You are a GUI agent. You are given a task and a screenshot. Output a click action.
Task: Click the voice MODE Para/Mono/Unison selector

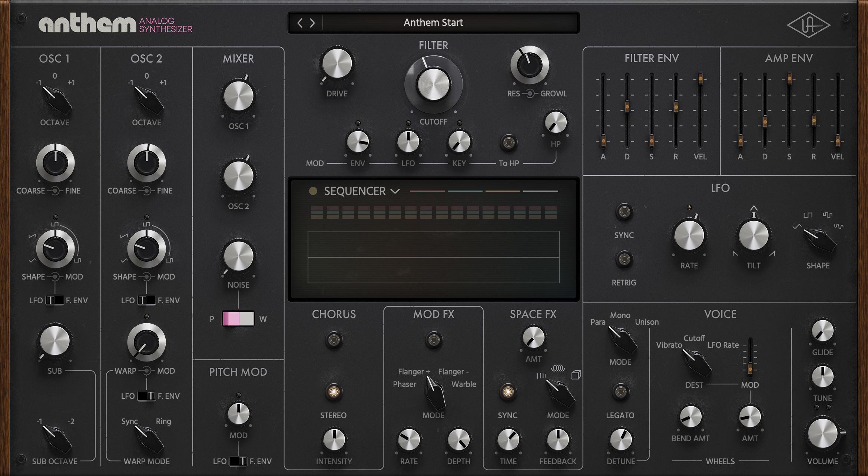click(x=623, y=340)
